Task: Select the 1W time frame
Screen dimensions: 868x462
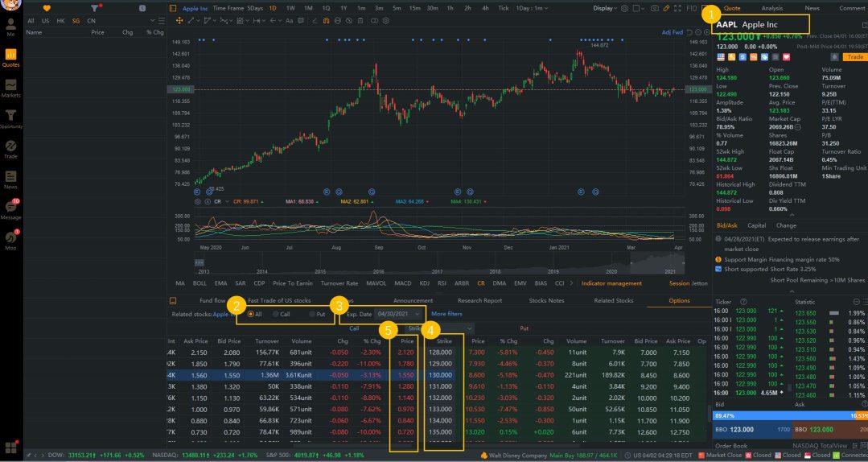Action: [x=290, y=8]
